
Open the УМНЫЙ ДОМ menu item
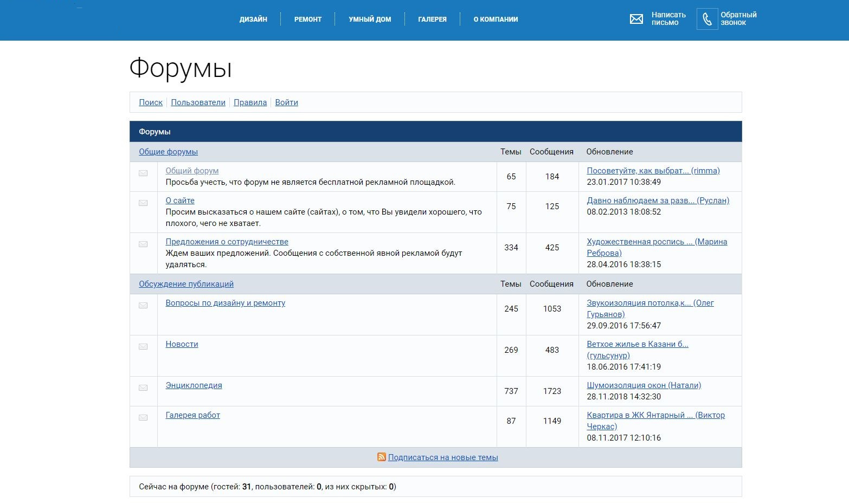click(x=370, y=20)
